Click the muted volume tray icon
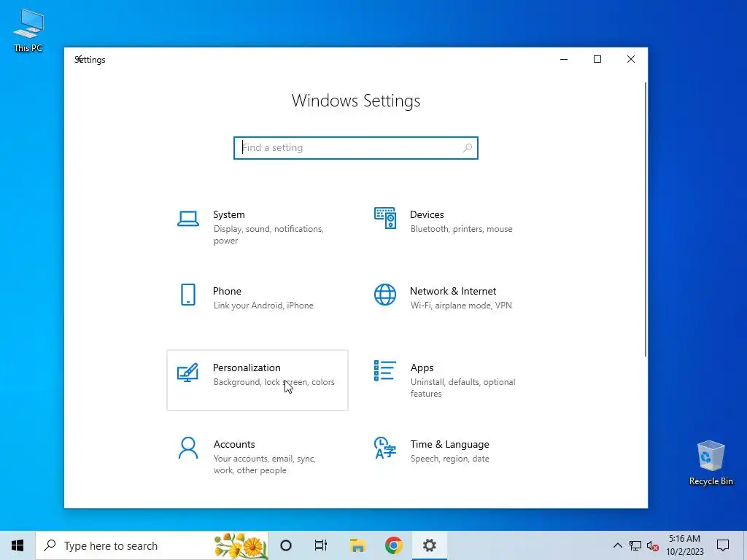Viewport: 747px width, 560px height. [x=653, y=545]
